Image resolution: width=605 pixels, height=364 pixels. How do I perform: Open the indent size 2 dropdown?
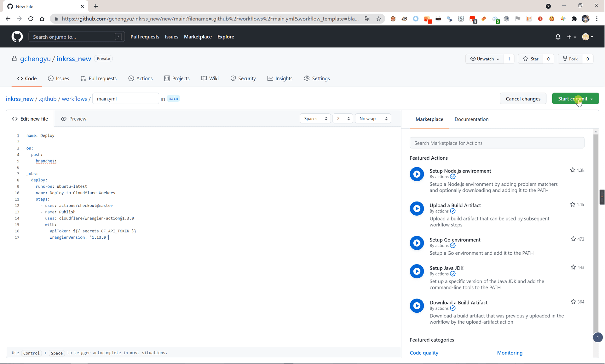[x=343, y=119]
